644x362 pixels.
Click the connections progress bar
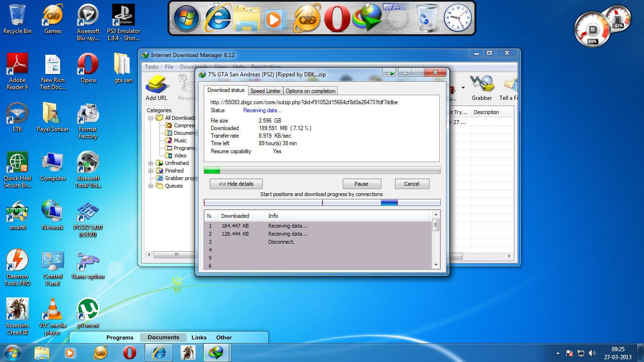coord(322,203)
